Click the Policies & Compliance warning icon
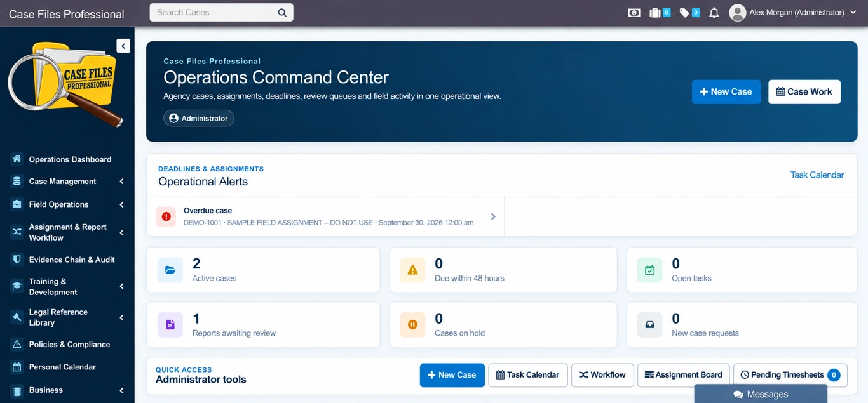Image resolution: width=868 pixels, height=403 pixels. coord(17,345)
